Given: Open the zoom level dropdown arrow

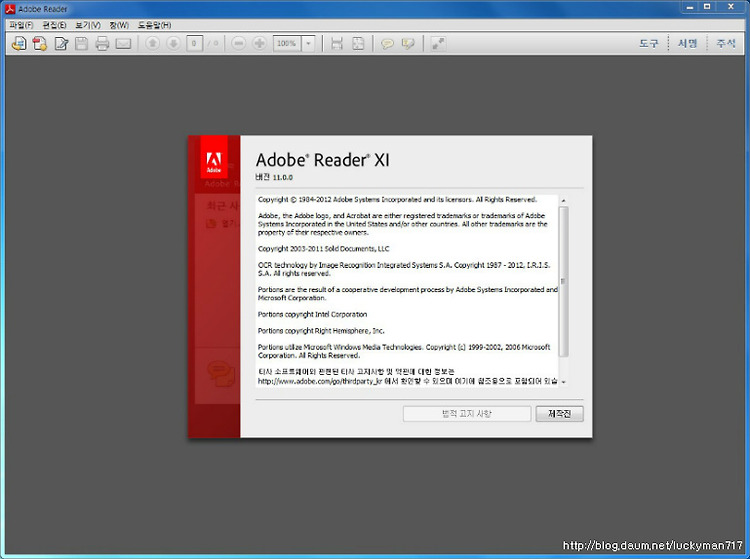Looking at the screenshot, I should [309, 44].
